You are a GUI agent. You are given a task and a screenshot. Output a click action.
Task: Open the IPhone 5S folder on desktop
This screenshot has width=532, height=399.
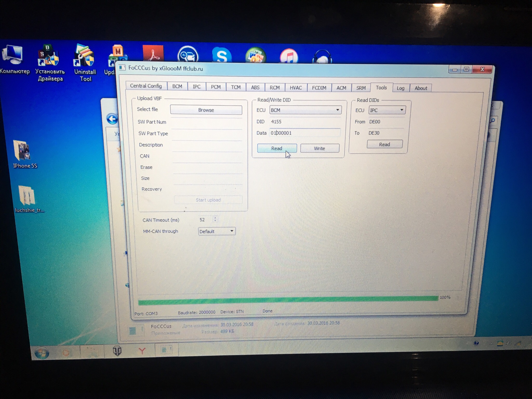click(x=24, y=155)
